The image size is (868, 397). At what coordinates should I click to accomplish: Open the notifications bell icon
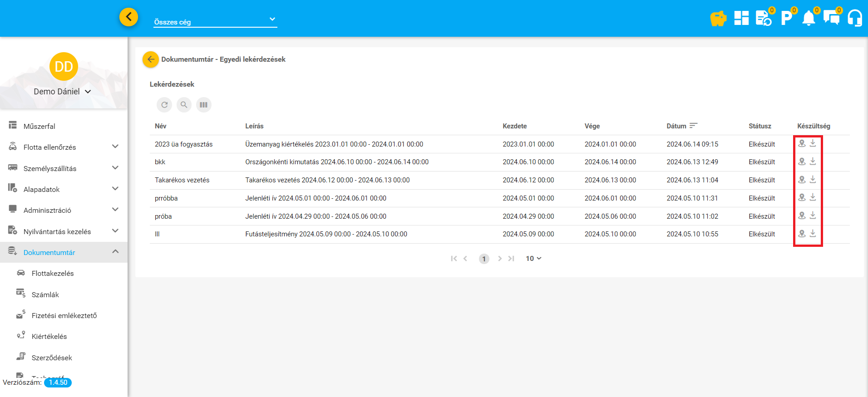pyautogui.click(x=809, y=19)
